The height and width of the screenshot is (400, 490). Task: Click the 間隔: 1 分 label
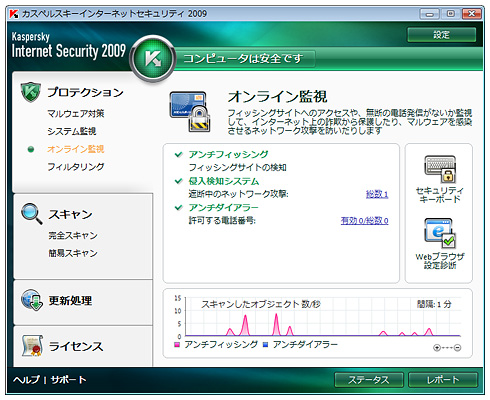[x=434, y=304]
